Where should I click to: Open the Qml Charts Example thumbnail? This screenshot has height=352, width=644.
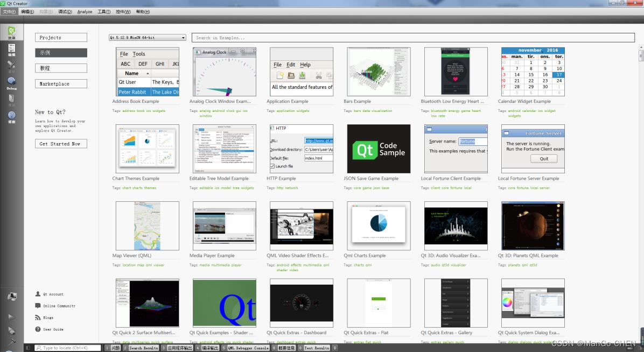(379, 226)
